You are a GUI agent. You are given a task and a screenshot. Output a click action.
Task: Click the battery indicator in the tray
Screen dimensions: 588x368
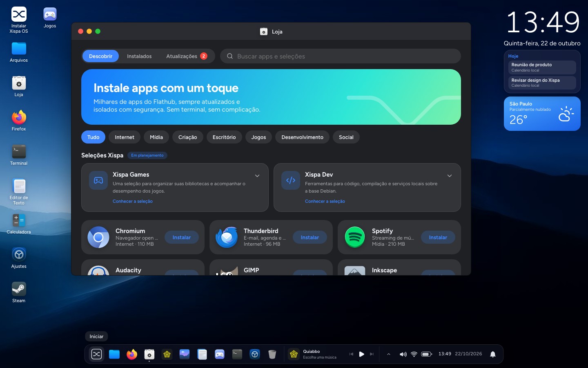click(427, 354)
